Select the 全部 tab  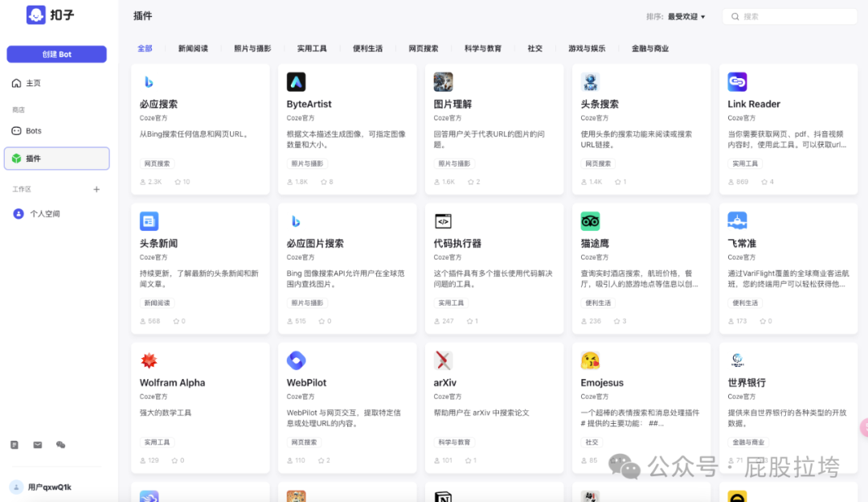tap(145, 49)
